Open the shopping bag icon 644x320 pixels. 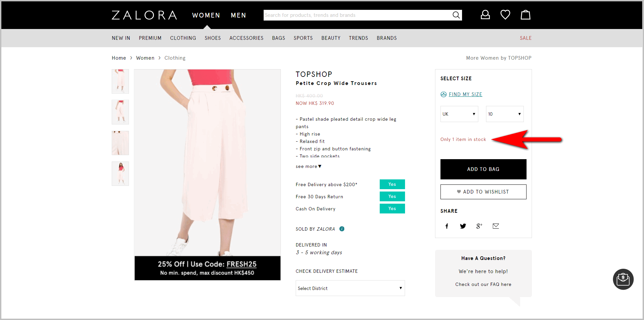[x=526, y=15]
